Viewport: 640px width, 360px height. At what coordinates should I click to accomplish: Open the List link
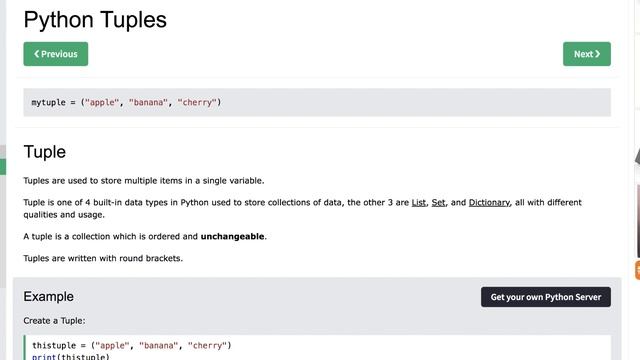click(x=418, y=202)
